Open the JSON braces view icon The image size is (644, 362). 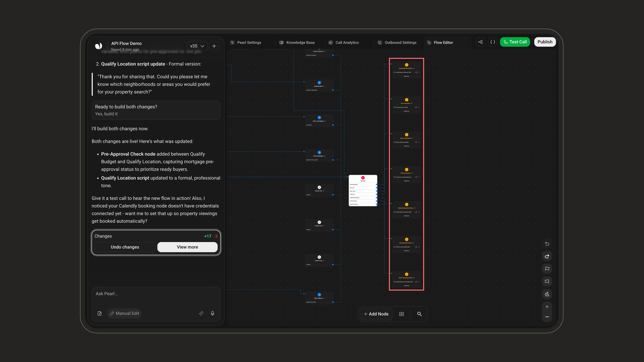[x=493, y=42]
